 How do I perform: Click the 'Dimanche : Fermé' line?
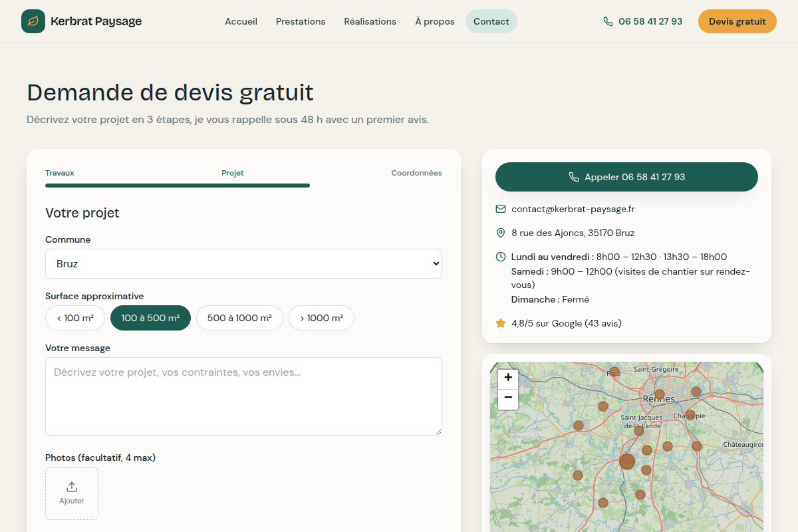pyautogui.click(x=550, y=299)
